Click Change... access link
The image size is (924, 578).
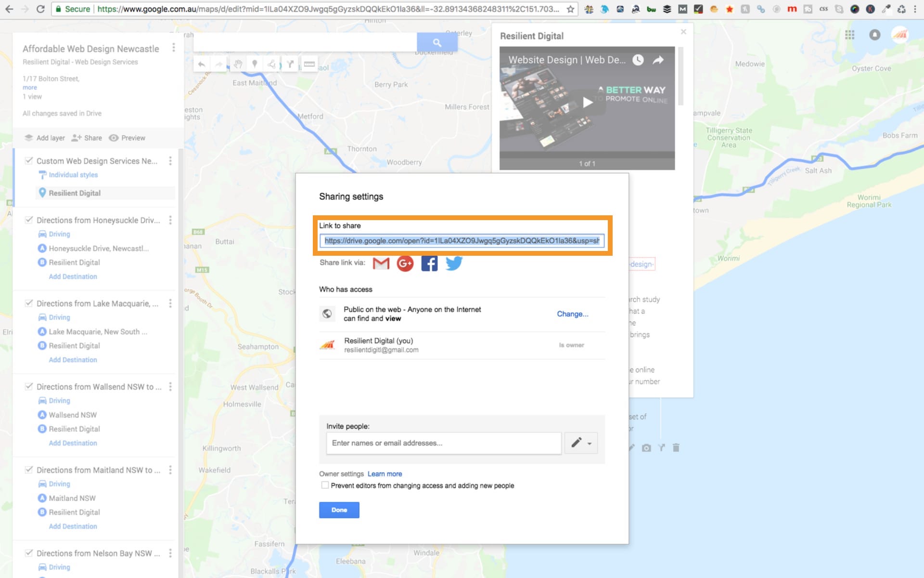pos(573,314)
